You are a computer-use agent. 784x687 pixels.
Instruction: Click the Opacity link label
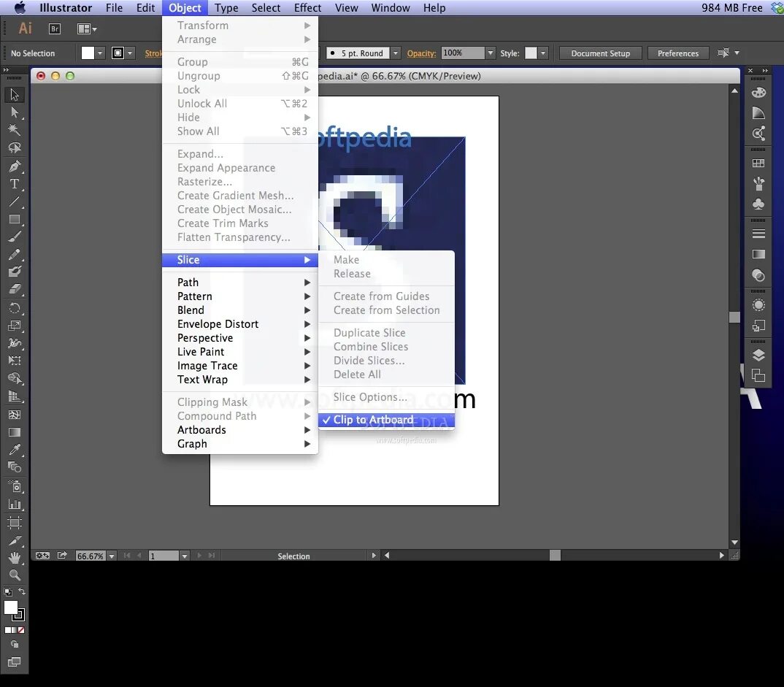click(x=421, y=53)
